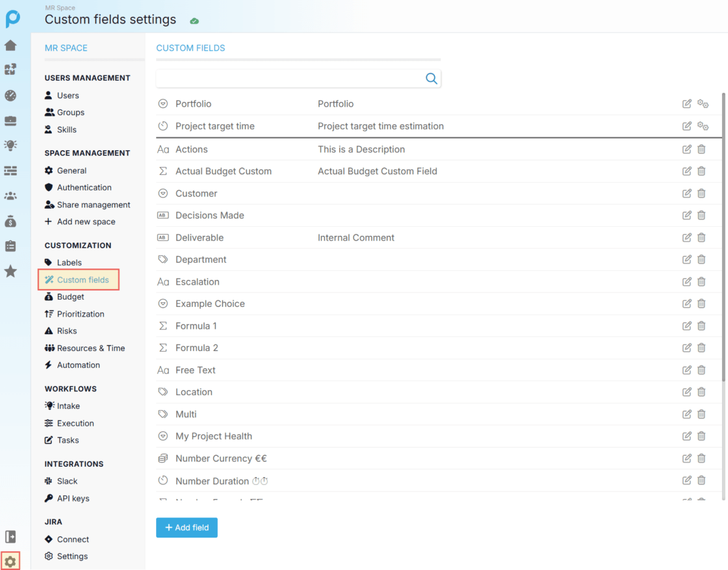728x570 pixels.
Task: Click the logout icon in left rail
Action: click(10, 537)
